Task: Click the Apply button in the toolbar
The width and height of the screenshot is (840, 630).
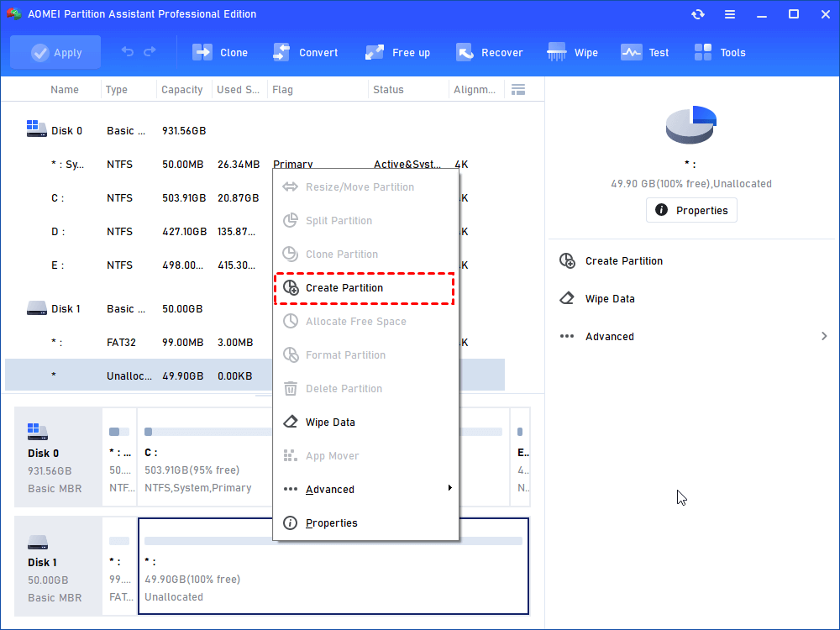Action: coord(55,52)
